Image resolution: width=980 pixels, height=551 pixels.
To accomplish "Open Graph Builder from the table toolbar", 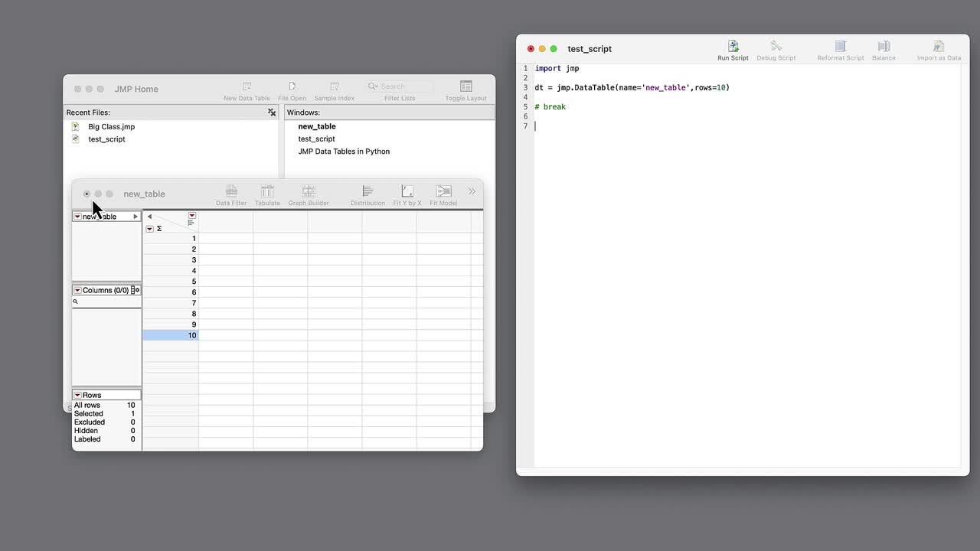I will 309,192.
